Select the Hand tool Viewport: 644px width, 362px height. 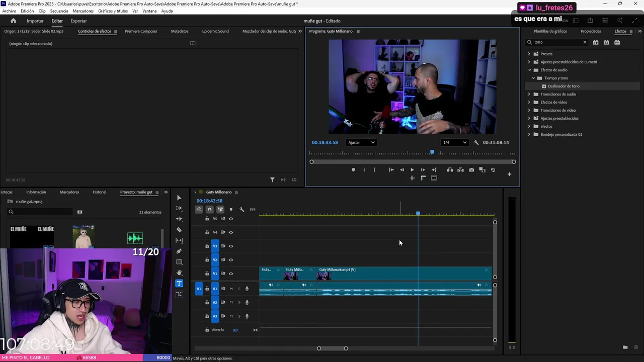click(x=179, y=273)
